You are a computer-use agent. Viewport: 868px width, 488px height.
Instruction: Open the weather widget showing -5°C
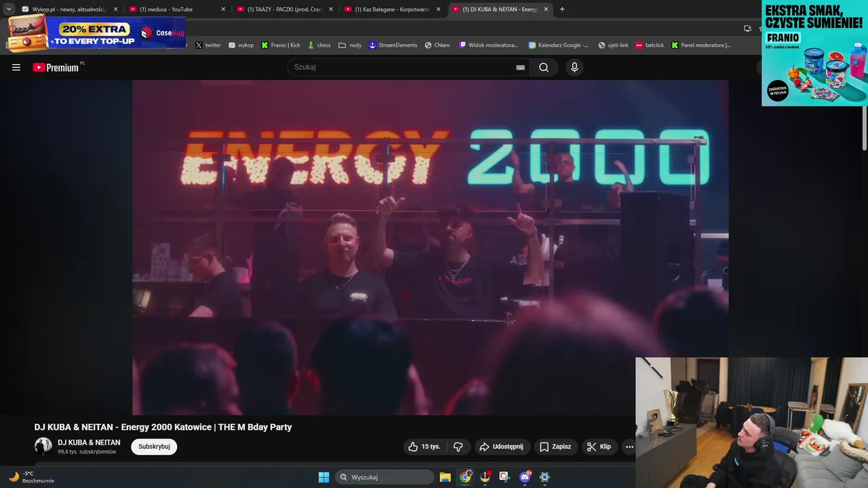(x=31, y=477)
